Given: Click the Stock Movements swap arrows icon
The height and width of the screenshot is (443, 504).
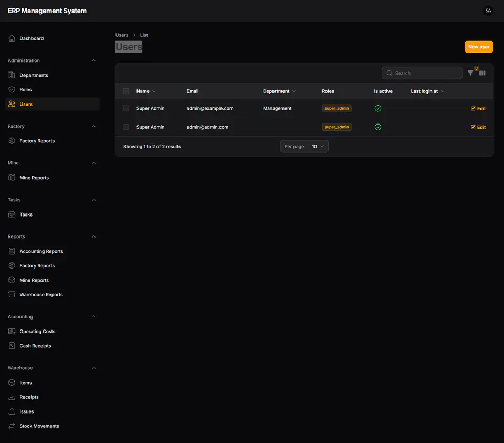Looking at the screenshot, I should click(x=12, y=426).
